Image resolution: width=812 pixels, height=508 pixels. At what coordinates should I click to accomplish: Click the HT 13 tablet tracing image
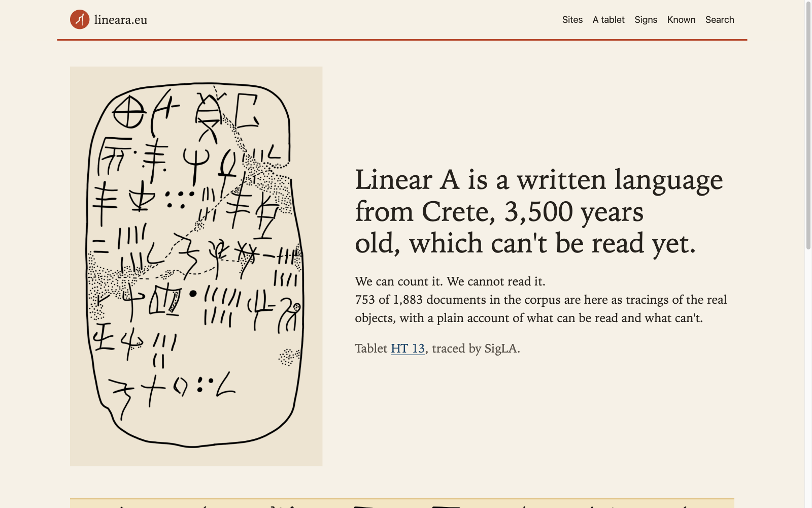coord(196,266)
